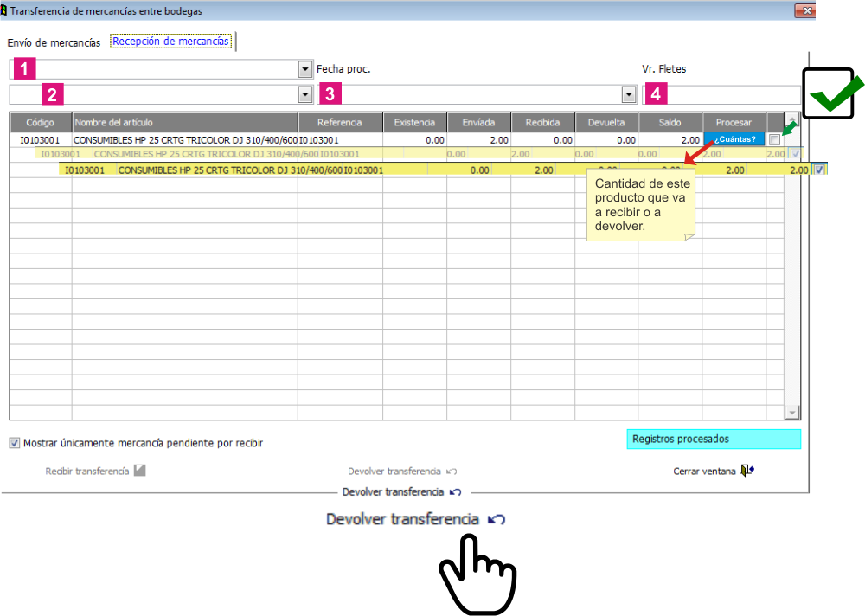
Task: Click the Saldo column header
Action: tap(670, 122)
